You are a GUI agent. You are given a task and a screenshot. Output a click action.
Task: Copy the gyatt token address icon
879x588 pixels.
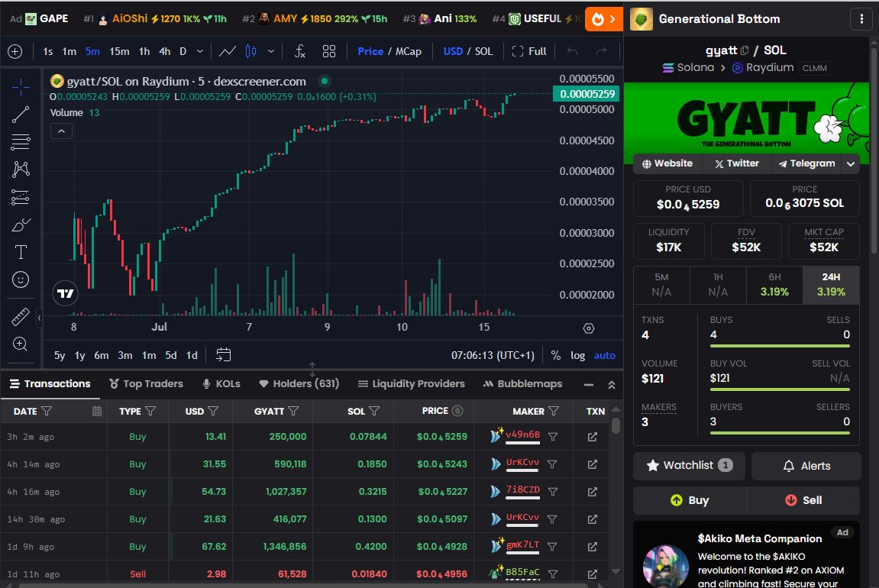(745, 50)
